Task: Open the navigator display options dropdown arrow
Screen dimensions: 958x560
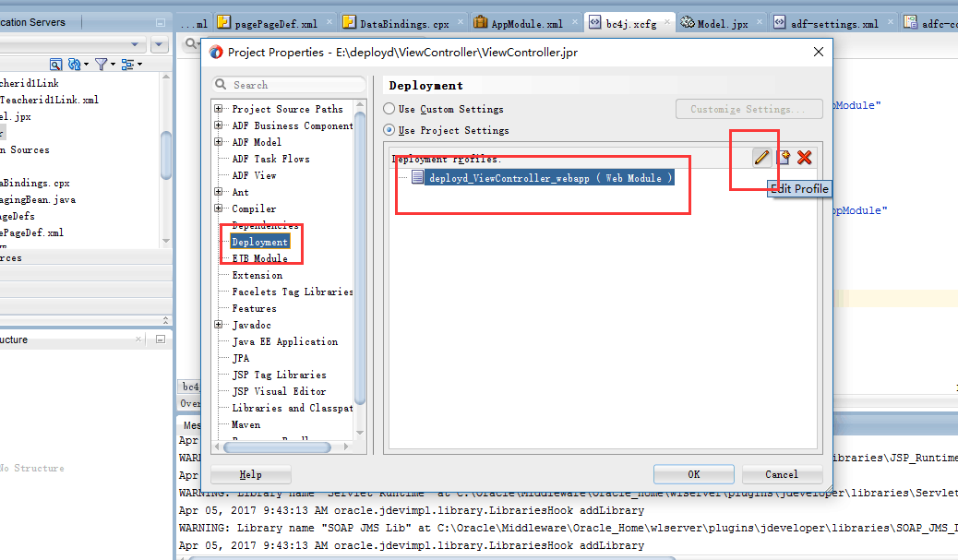Action: pos(139,65)
